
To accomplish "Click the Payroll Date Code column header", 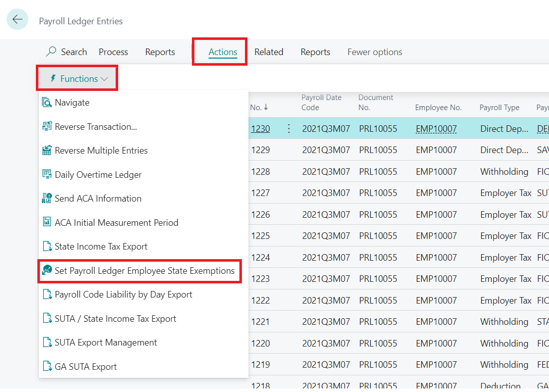I will coord(321,102).
